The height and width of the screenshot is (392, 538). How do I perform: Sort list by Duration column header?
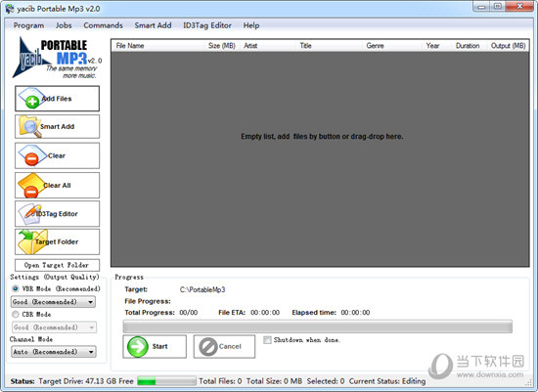pyautogui.click(x=470, y=46)
